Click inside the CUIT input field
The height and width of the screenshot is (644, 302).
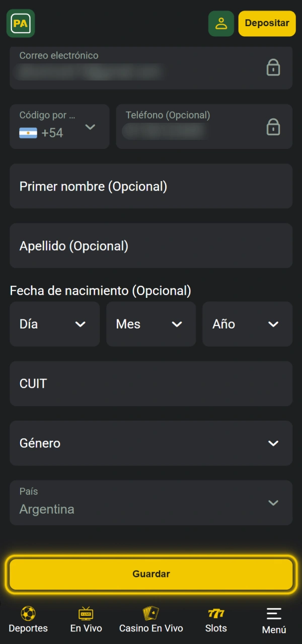[151, 383]
